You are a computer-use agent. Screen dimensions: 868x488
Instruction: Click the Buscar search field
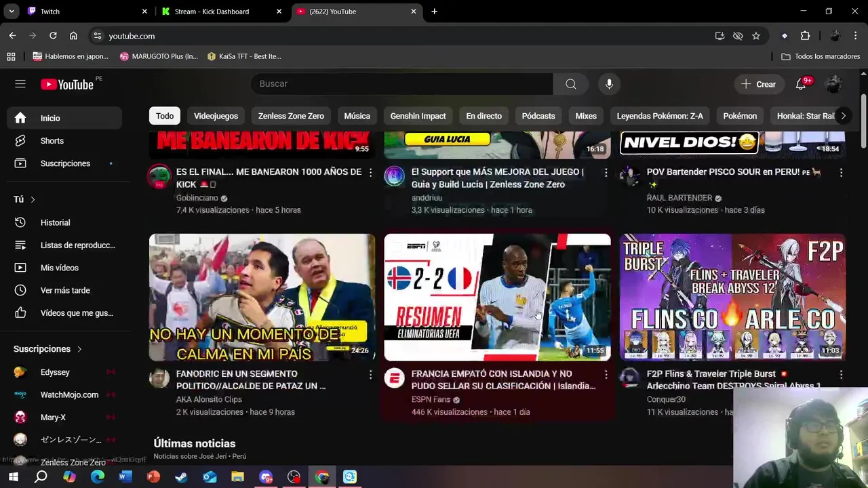401,84
